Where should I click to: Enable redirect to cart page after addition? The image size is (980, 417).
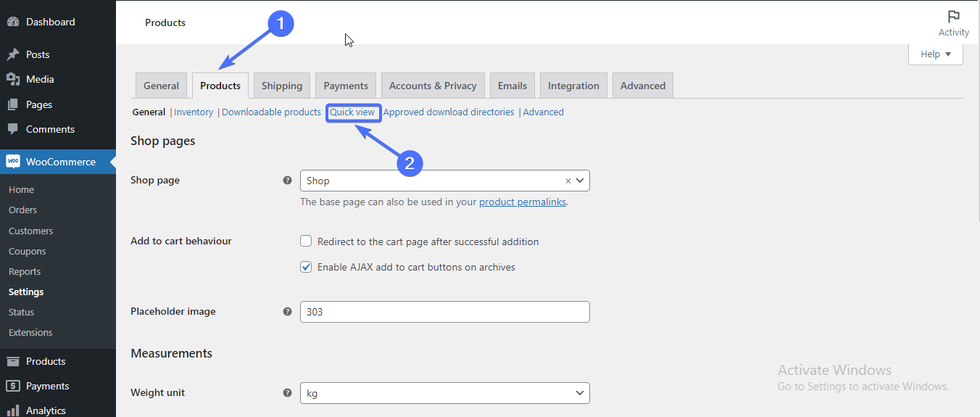pos(306,241)
